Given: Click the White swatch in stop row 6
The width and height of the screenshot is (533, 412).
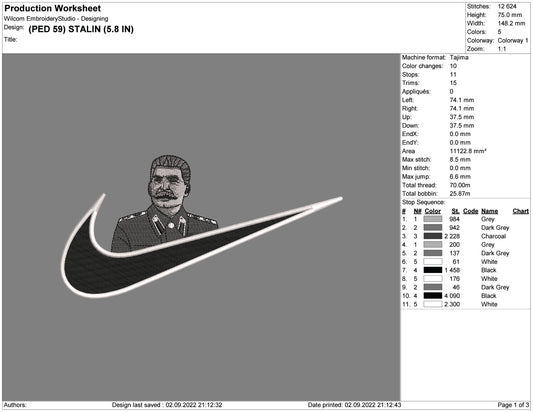Looking at the screenshot, I should tap(433, 262).
